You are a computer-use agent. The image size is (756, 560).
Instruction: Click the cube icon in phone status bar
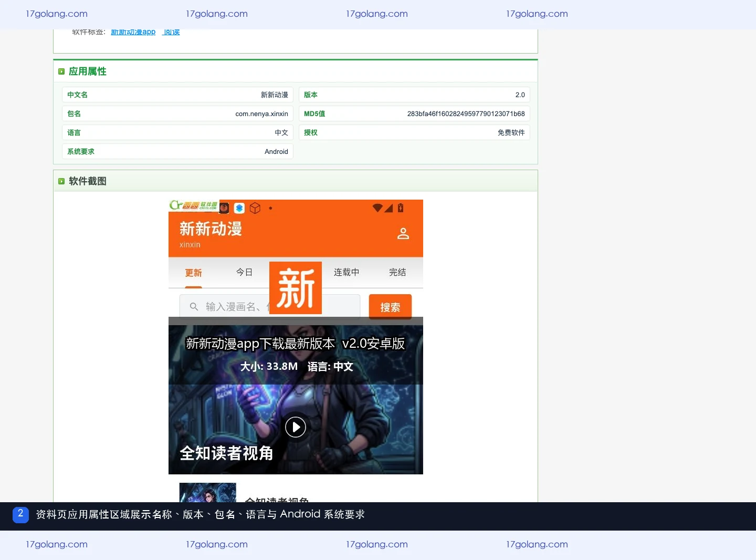(255, 208)
